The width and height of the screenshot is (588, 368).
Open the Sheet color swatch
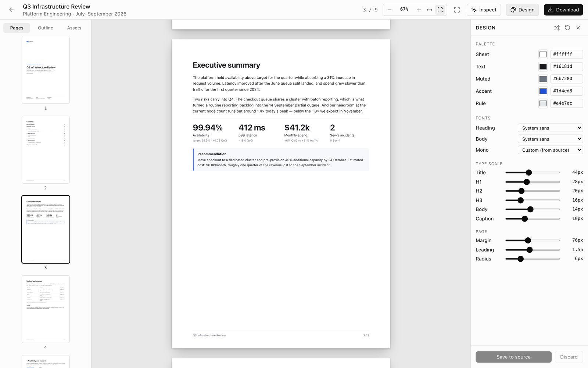(543, 54)
